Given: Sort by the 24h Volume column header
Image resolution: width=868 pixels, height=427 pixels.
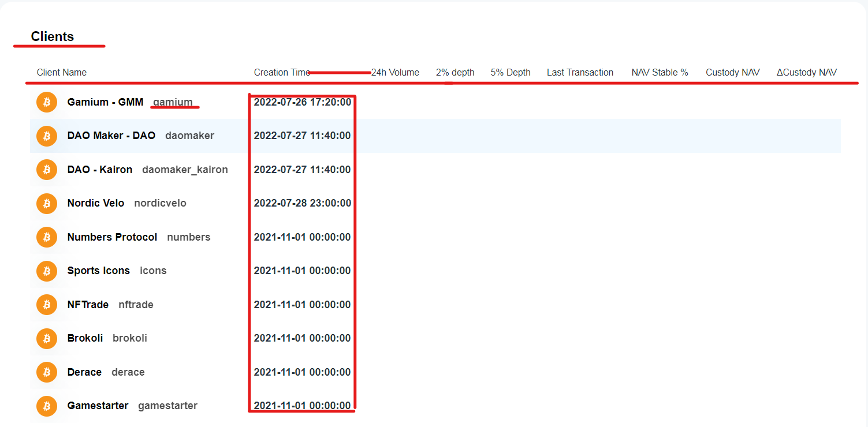Looking at the screenshot, I should 395,72.
